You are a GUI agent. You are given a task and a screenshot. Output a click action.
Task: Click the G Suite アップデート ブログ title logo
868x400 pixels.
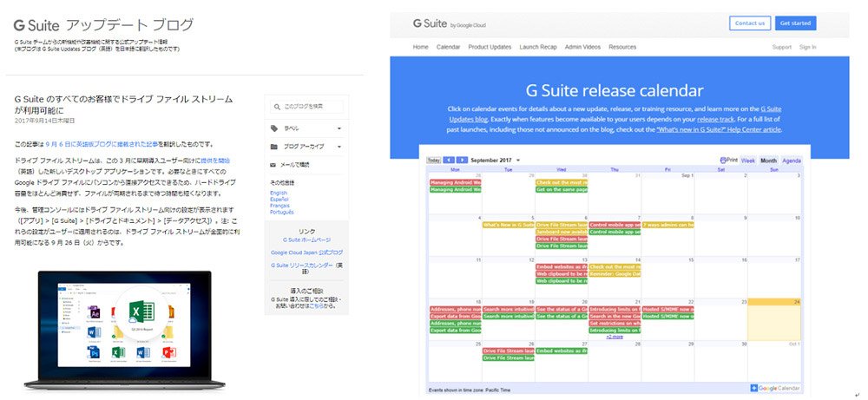(103, 25)
